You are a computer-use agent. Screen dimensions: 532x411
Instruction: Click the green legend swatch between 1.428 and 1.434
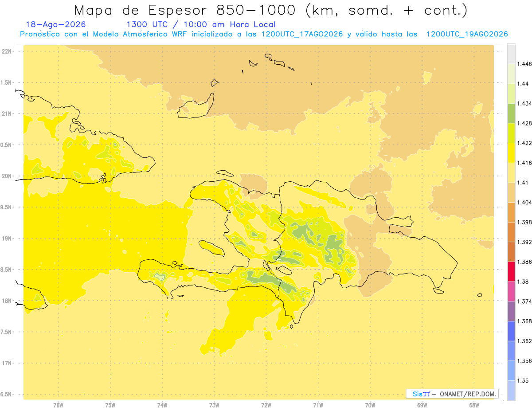click(511, 113)
